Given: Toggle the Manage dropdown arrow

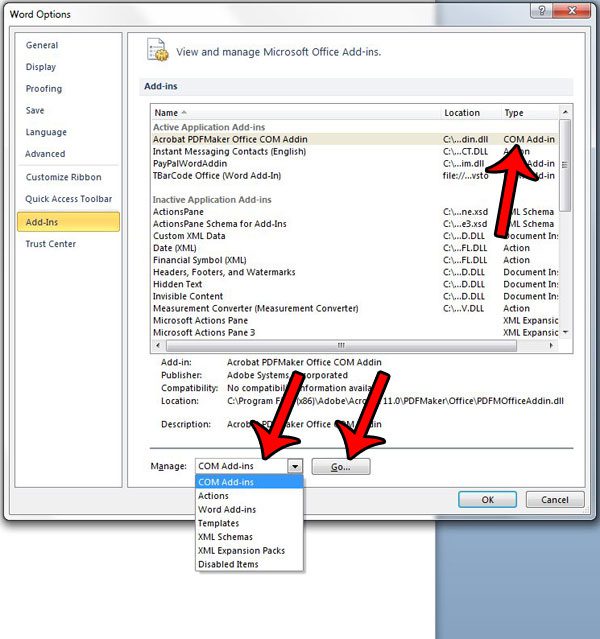Looking at the screenshot, I should coord(295,466).
